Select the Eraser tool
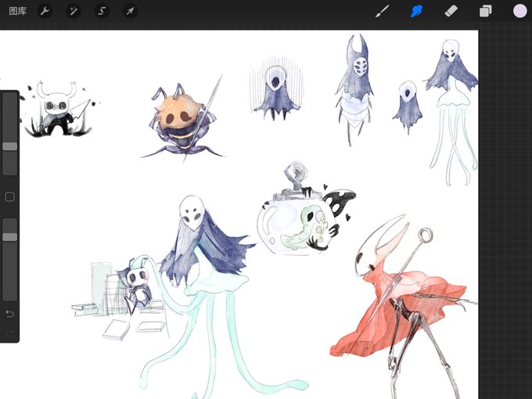This screenshot has width=532, height=399. (451, 11)
